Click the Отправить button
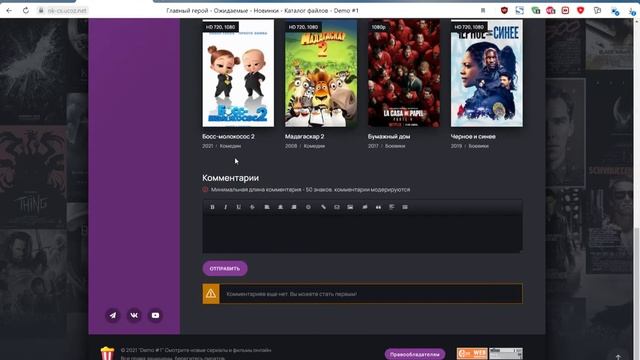The width and height of the screenshot is (640, 360). click(x=225, y=269)
